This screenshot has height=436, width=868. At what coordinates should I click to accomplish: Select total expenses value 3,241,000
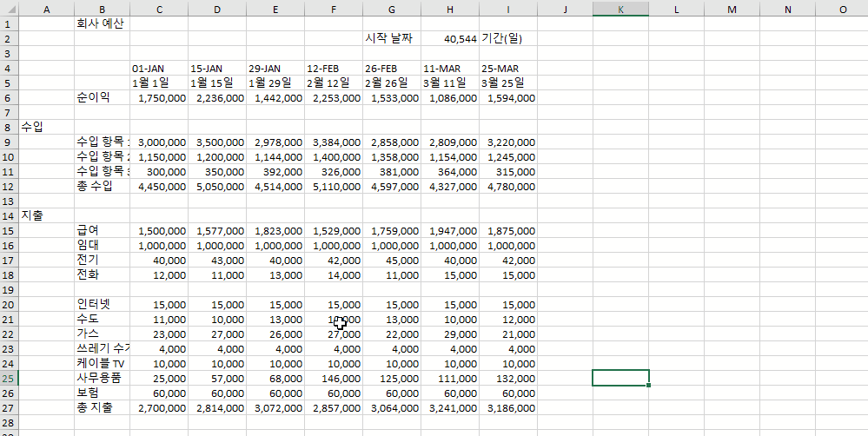(x=450, y=408)
